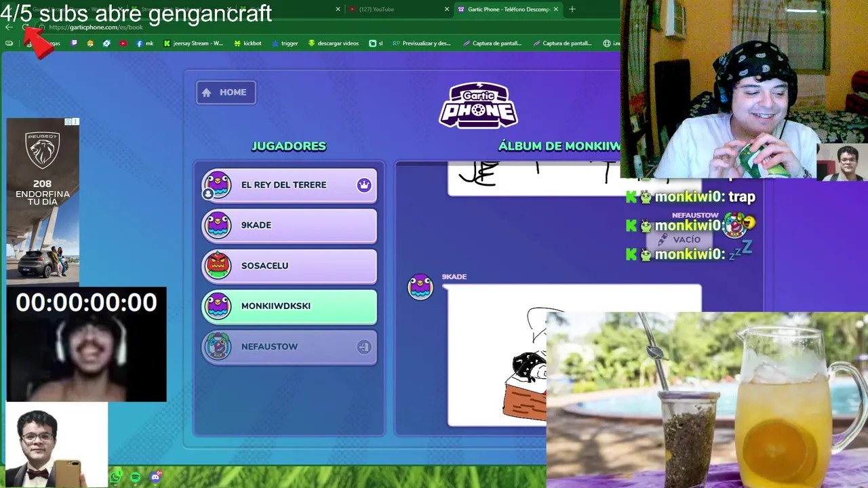Close the Gartic Phone browser tab
The width and height of the screenshot is (868, 488).
[556, 9]
